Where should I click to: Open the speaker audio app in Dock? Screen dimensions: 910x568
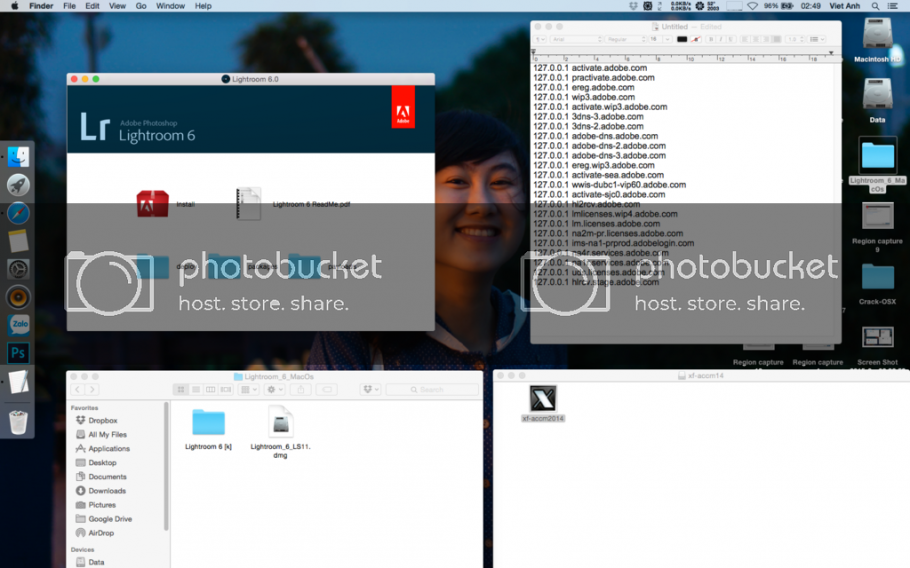[19, 297]
